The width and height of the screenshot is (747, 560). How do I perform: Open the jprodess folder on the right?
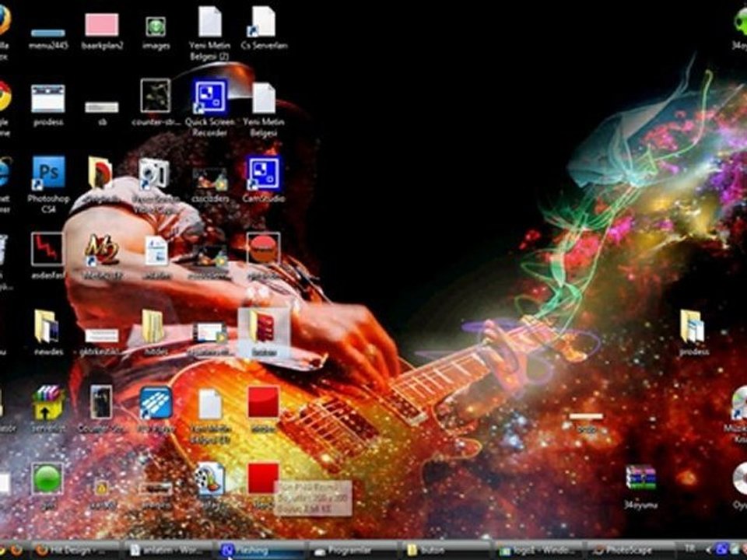pos(693,327)
